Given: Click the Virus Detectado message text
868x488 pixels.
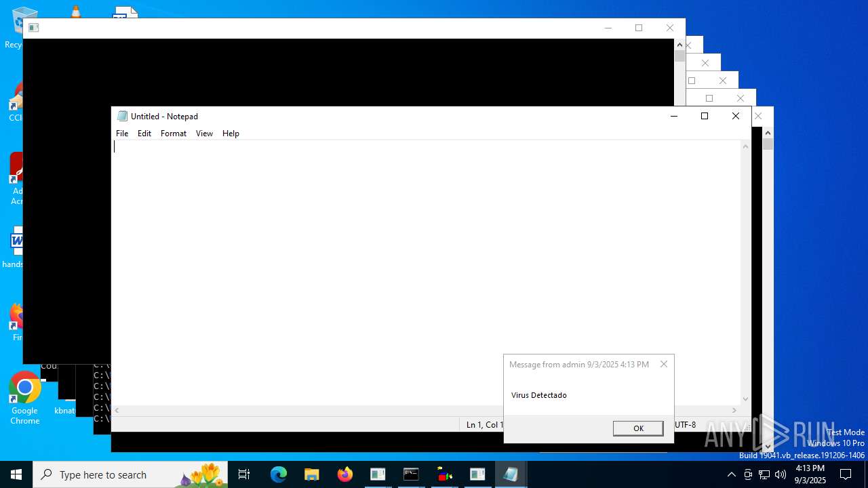Looking at the screenshot, I should [x=539, y=395].
